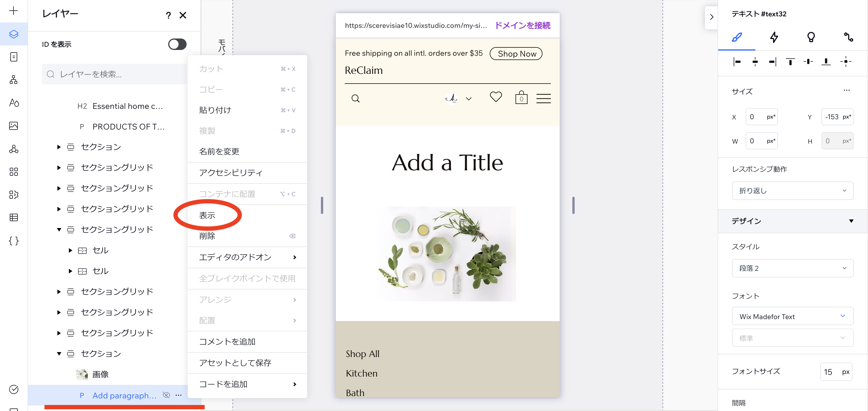Open the Media panel image icon
868x411 pixels.
tap(13, 126)
